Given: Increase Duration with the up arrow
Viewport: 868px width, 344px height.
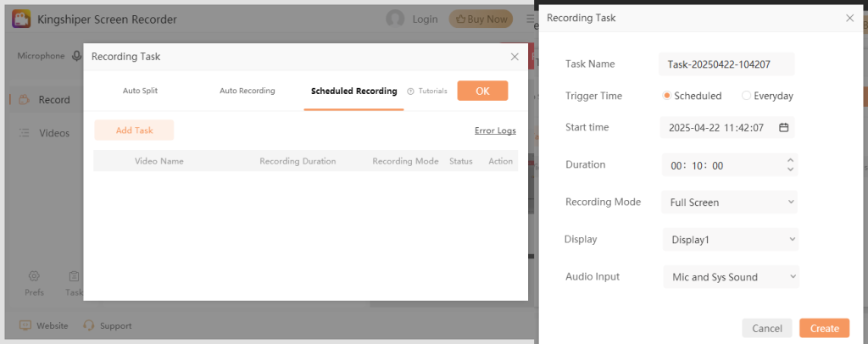Looking at the screenshot, I should coord(790,161).
